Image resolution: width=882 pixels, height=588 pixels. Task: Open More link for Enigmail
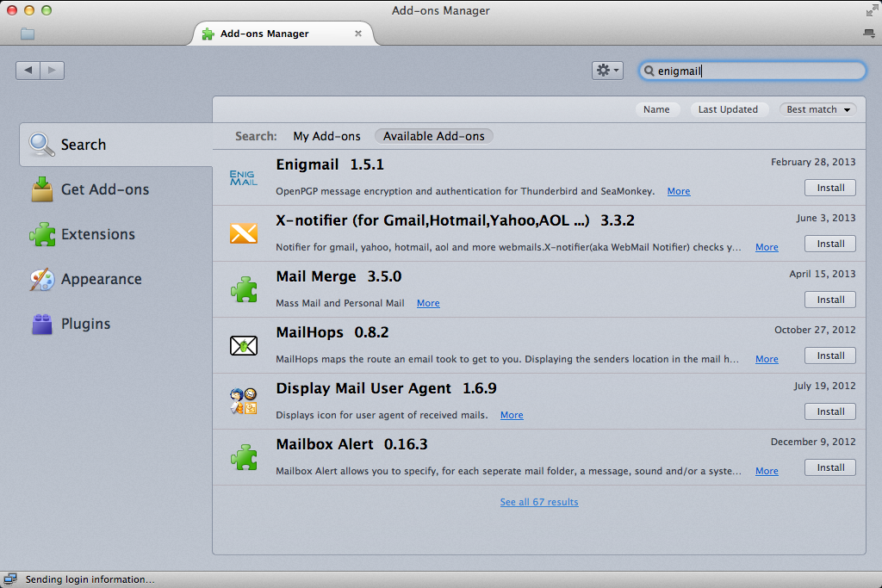tap(679, 191)
